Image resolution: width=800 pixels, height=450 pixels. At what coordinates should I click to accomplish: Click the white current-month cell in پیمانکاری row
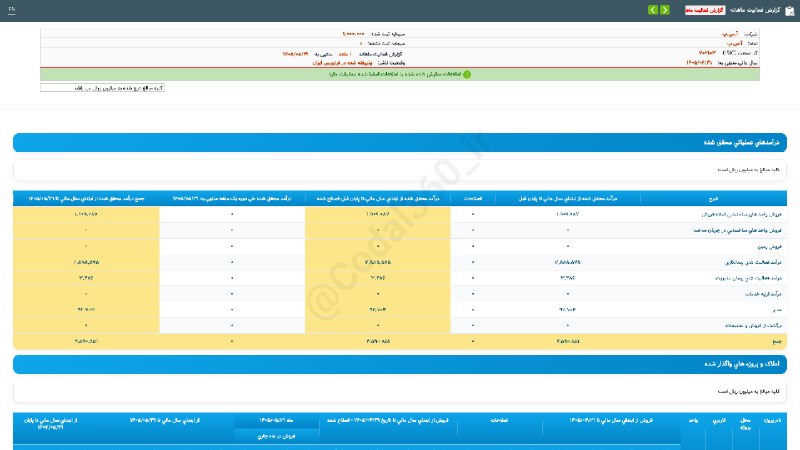232,262
